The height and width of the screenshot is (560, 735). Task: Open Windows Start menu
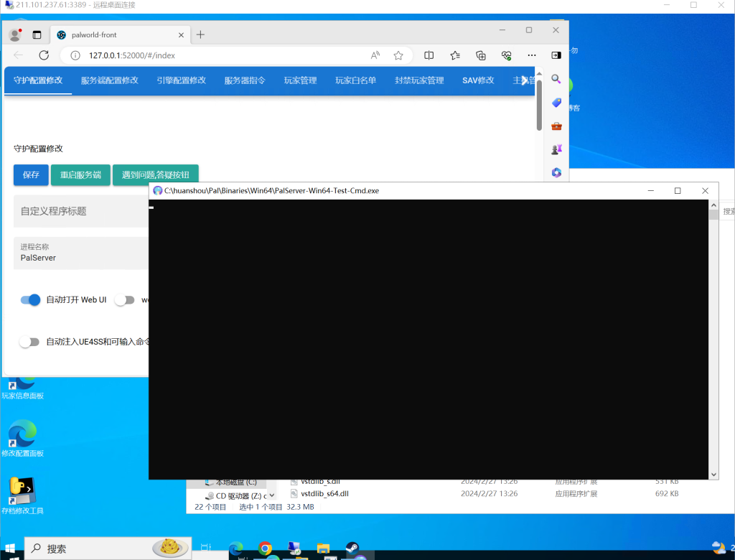point(10,549)
